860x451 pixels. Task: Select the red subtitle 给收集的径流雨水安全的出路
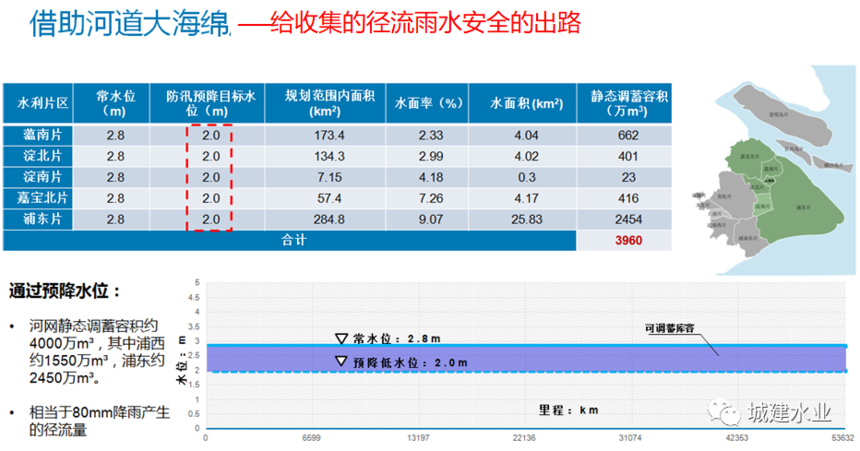(425, 23)
